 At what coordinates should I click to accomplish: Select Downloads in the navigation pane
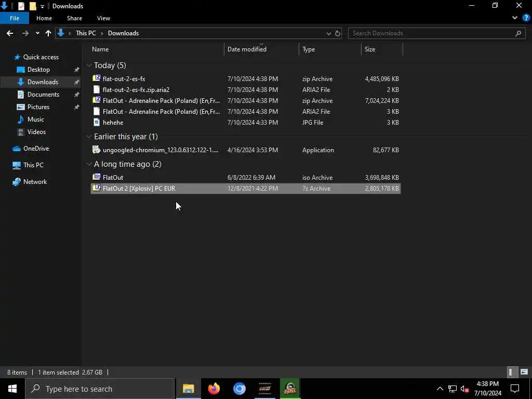click(43, 82)
